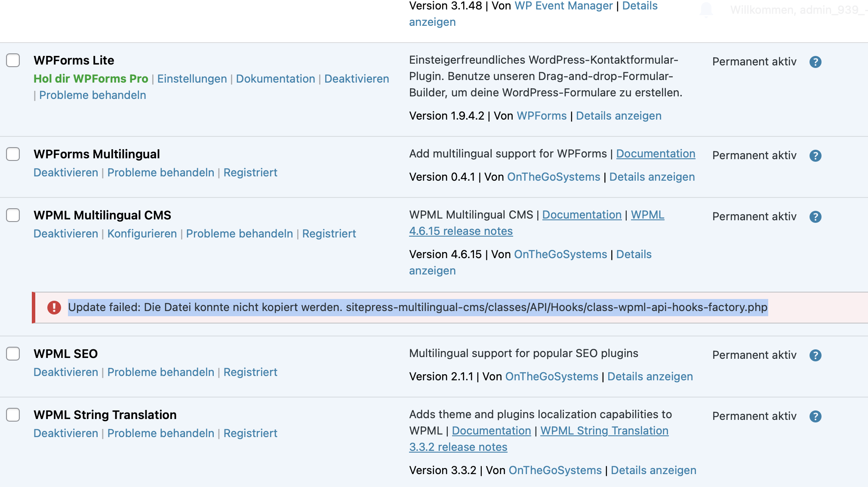This screenshot has width=868, height=487.
Task: Open WP Event Manager author link
Action: coord(563,6)
